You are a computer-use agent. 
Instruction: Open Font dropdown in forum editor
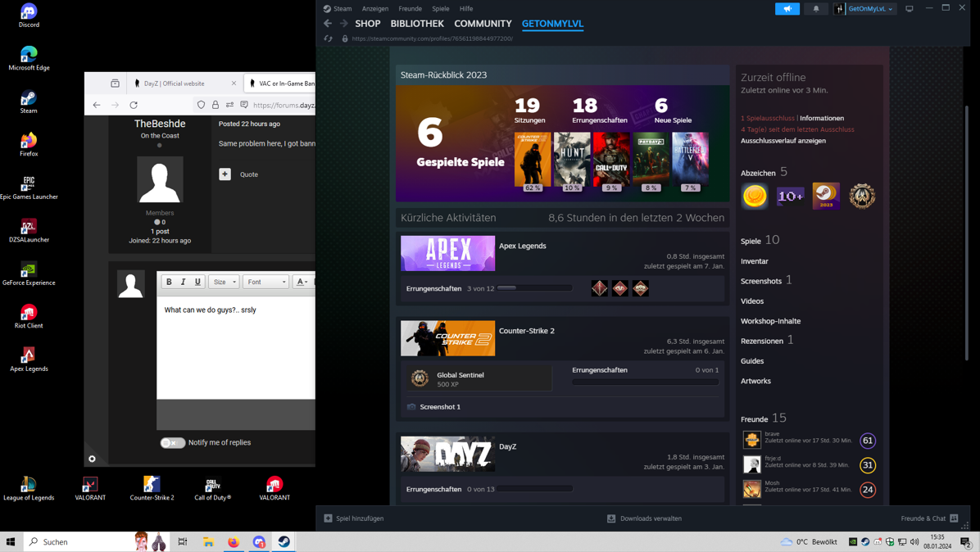[x=265, y=283]
